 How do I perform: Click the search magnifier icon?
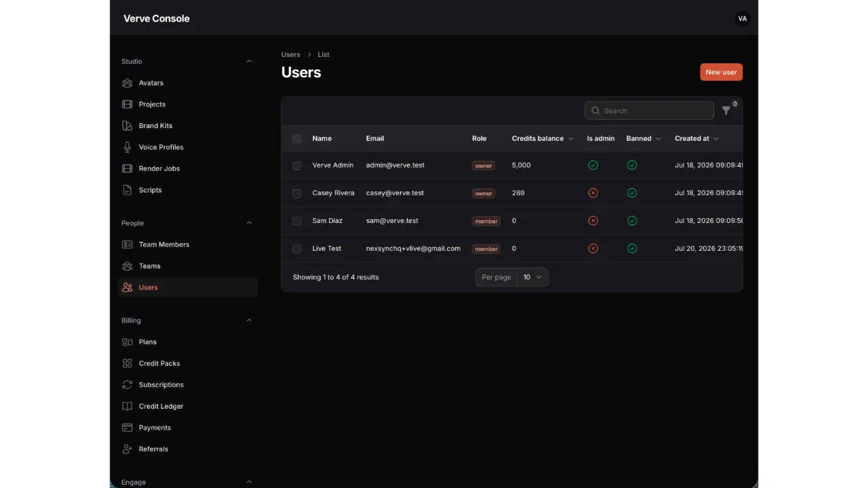click(595, 110)
